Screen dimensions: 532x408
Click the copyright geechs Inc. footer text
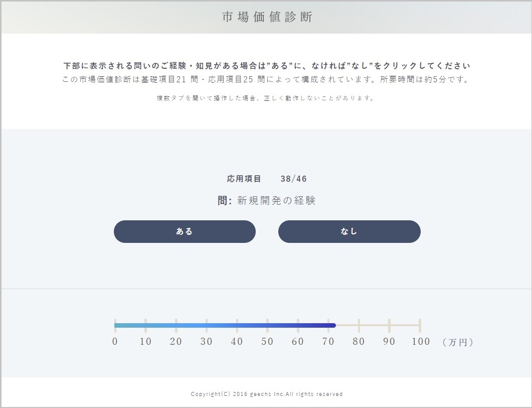pyautogui.click(x=267, y=394)
